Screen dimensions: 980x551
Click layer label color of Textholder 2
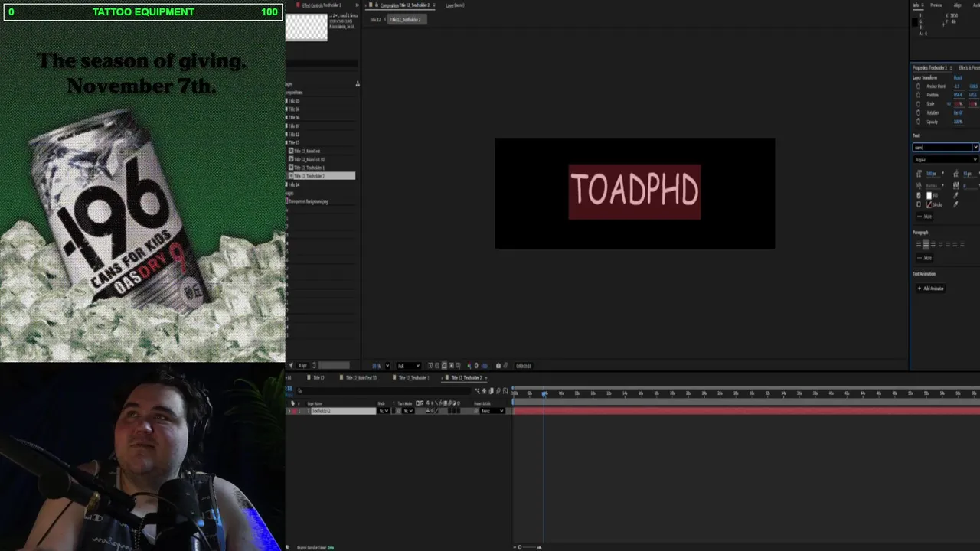pos(294,411)
